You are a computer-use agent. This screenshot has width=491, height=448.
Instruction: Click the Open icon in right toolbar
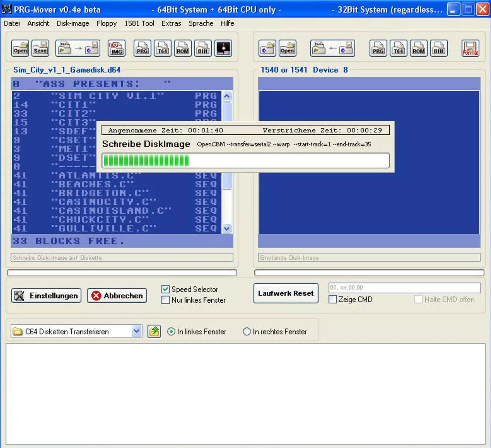click(x=287, y=49)
